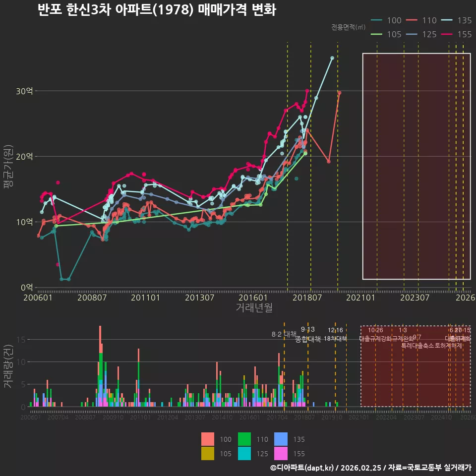Click the olive 105 volume swatch
Screen dimensions: 476x476
[x=208, y=453]
